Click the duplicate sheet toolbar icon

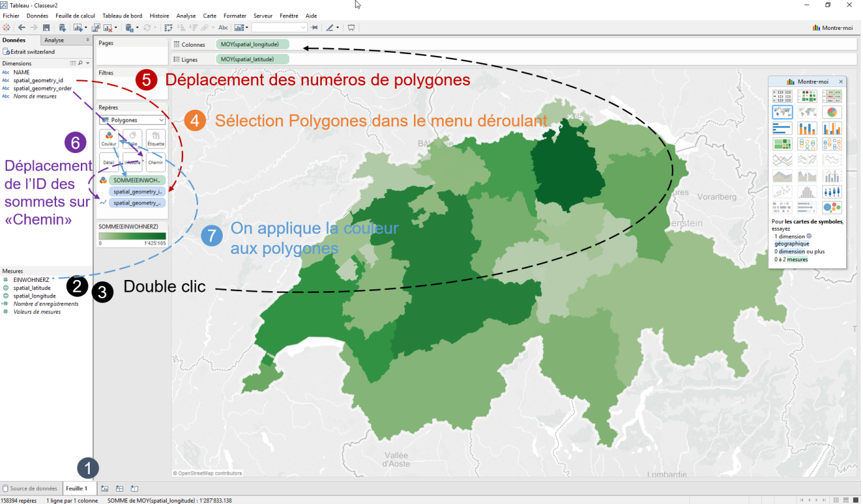[x=96, y=27]
